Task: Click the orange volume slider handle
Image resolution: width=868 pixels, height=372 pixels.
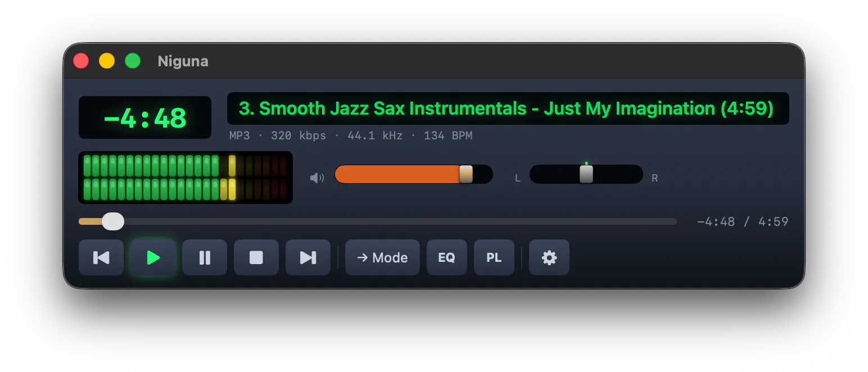Action: [466, 174]
